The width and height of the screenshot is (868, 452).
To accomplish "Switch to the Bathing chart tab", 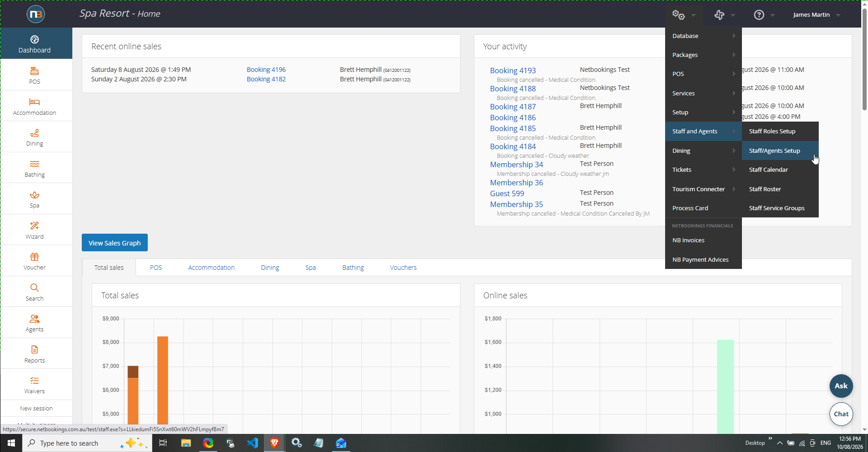I will 353,268.
